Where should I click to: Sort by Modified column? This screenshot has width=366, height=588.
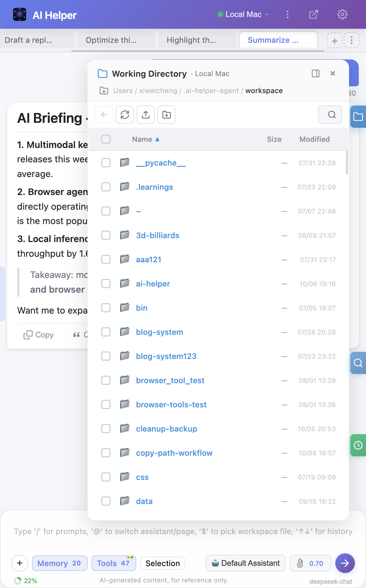click(314, 139)
